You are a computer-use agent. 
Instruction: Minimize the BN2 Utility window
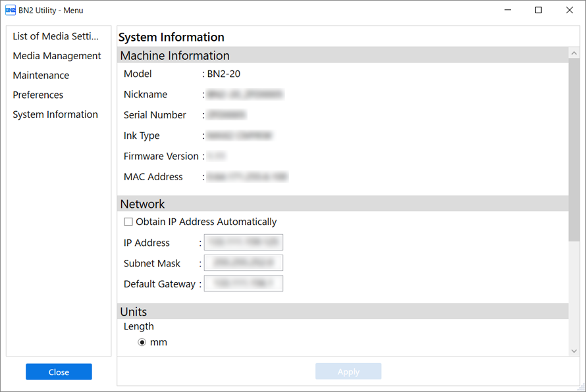point(508,10)
